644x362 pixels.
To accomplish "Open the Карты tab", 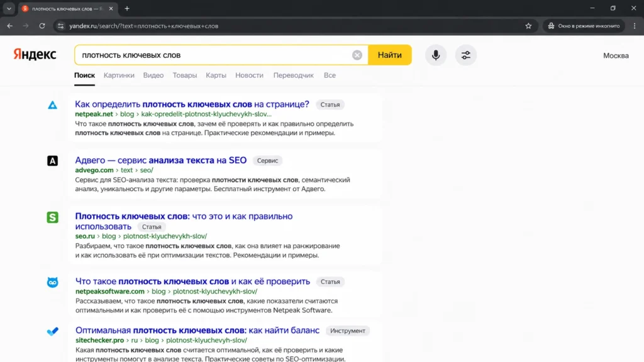I will [x=216, y=75].
